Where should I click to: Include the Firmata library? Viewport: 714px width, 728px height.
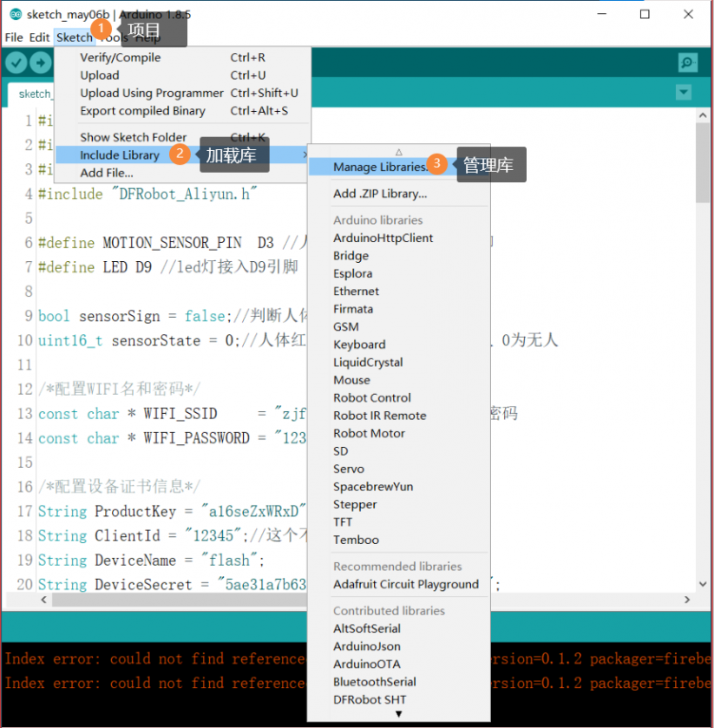(399, 309)
